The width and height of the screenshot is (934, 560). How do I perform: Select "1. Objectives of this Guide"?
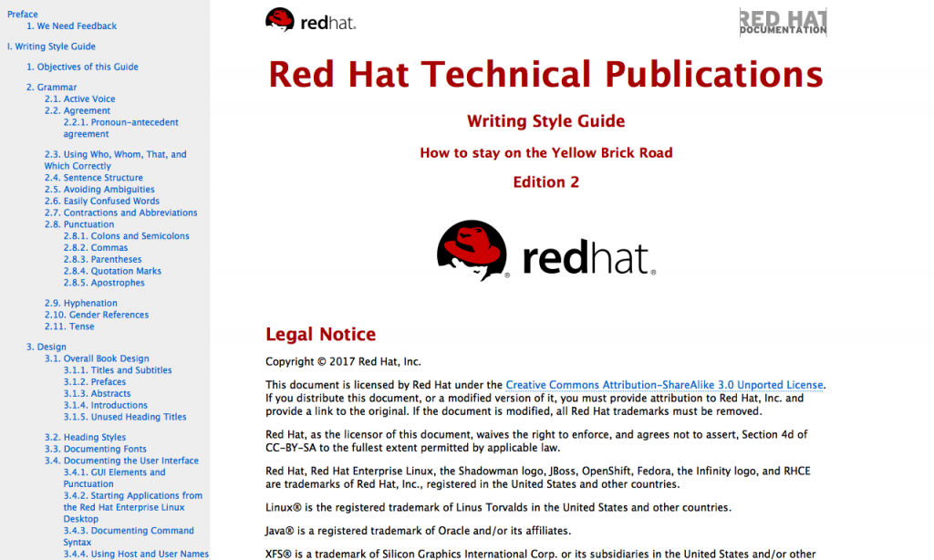coord(82,67)
